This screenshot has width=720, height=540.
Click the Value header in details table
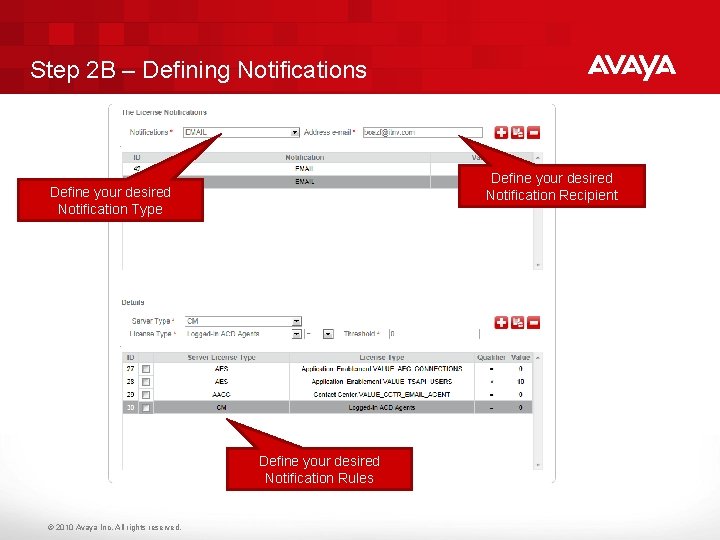[x=520, y=357]
